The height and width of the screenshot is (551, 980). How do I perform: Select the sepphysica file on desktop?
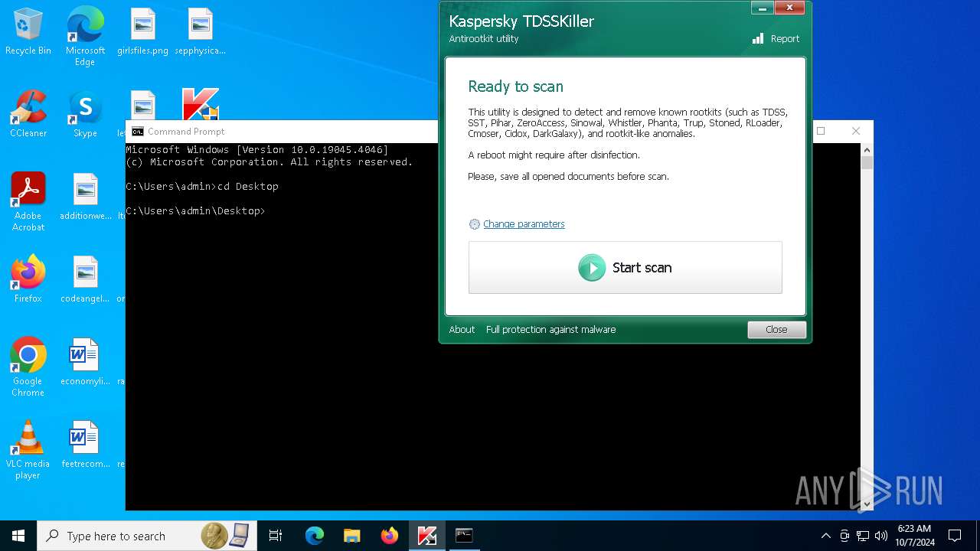pyautogui.click(x=200, y=33)
